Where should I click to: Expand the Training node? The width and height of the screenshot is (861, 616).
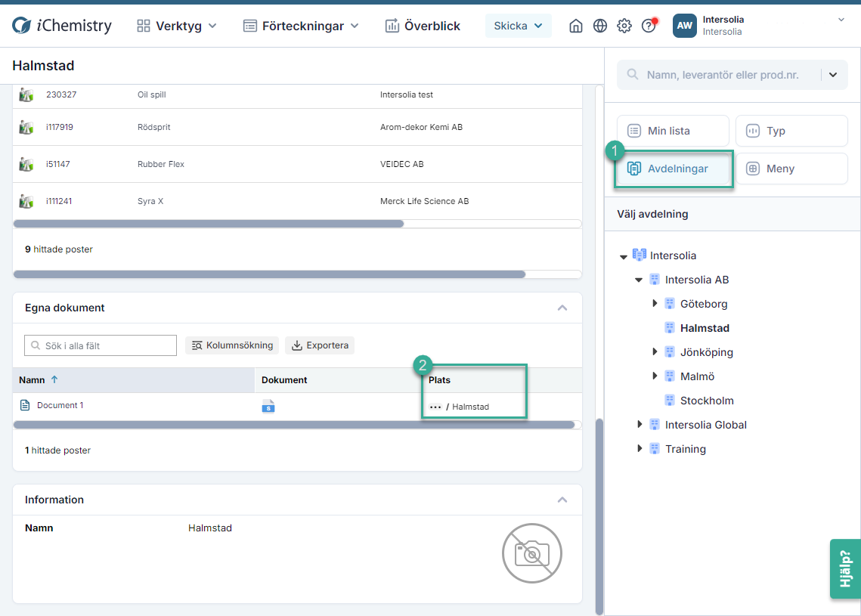[x=640, y=448]
